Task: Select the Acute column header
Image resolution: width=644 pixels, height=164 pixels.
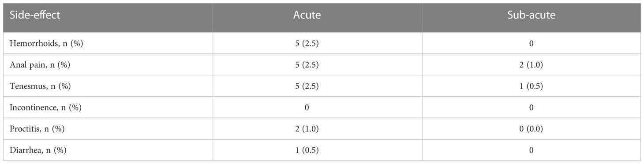Action: (x=307, y=15)
